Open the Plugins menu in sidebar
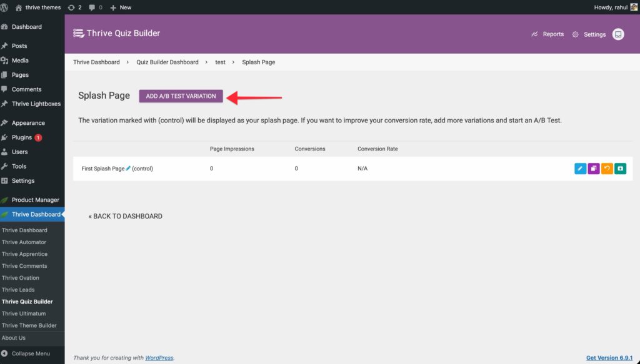The image size is (640, 364). (22, 137)
